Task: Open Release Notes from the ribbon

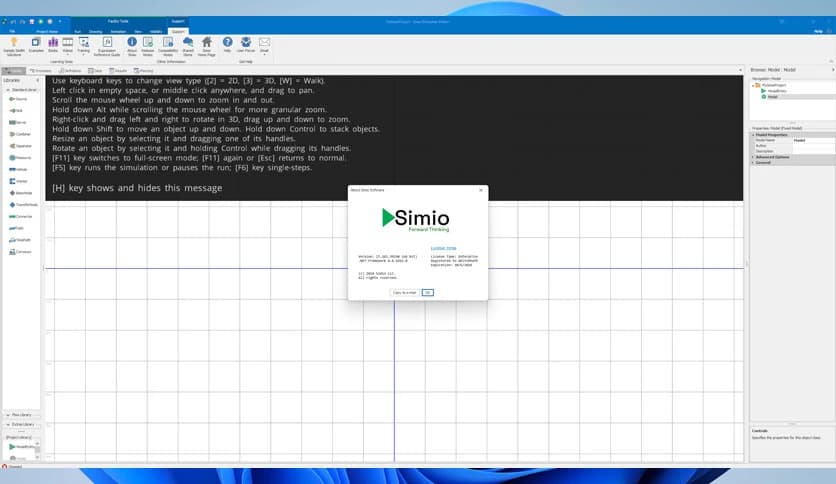Action: click(148, 46)
